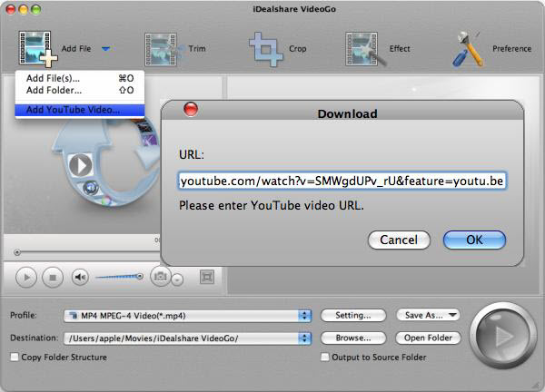This screenshot has width=545, height=392.
Task: Open the Trim tool icon
Action: tap(163, 49)
